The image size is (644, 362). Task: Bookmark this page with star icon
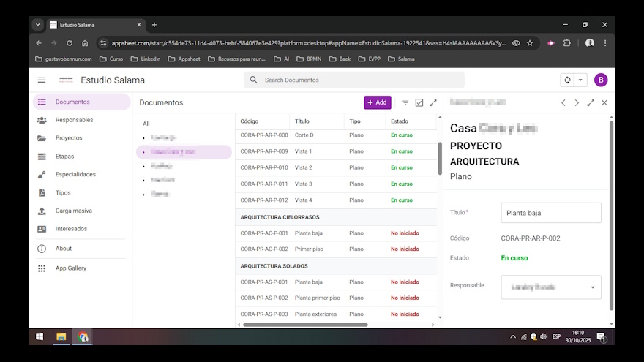click(x=530, y=43)
